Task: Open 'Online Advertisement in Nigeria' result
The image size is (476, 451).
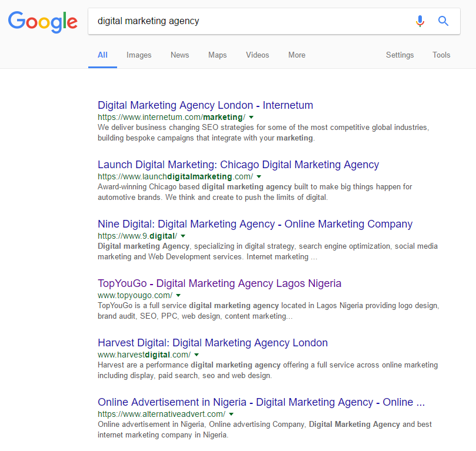Action: (x=261, y=402)
